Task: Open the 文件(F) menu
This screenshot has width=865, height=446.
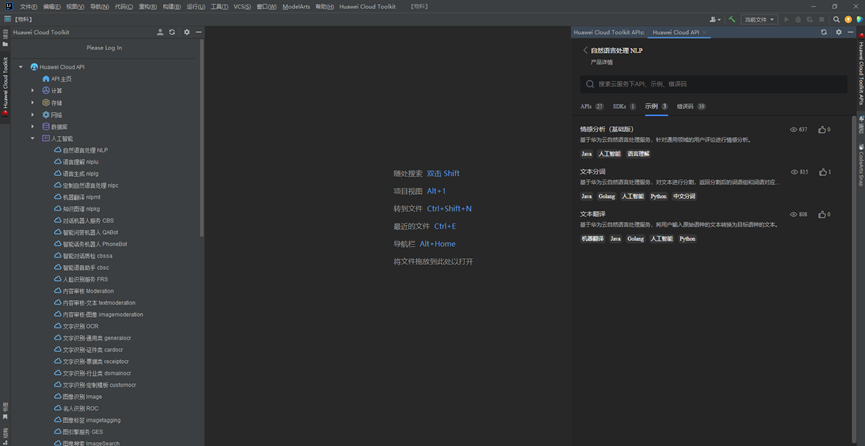Action: point(29,7)
